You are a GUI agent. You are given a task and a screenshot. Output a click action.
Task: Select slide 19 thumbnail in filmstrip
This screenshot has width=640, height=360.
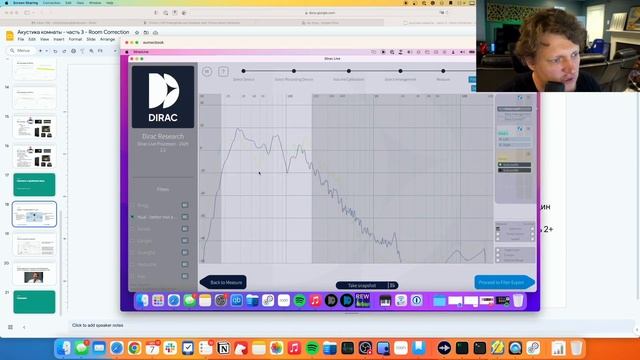pyautogui.click(x=34, y=244)
